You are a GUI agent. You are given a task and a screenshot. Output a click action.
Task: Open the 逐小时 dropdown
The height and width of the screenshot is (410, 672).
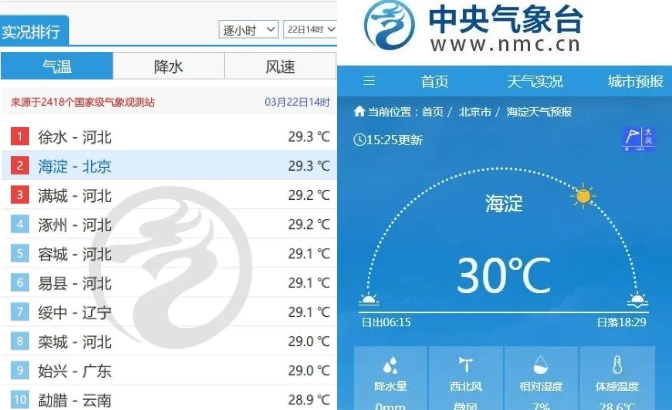[x=248, y=30]
